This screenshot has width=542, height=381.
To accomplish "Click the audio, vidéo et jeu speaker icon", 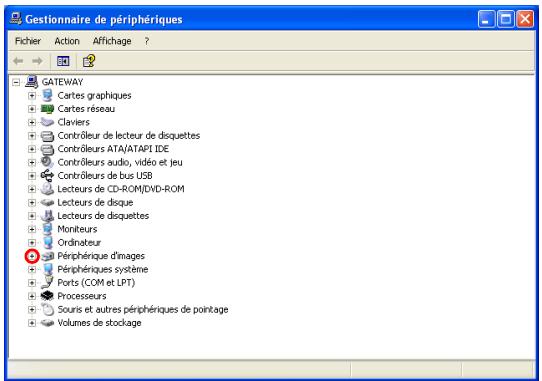I will tap(47, 162).
